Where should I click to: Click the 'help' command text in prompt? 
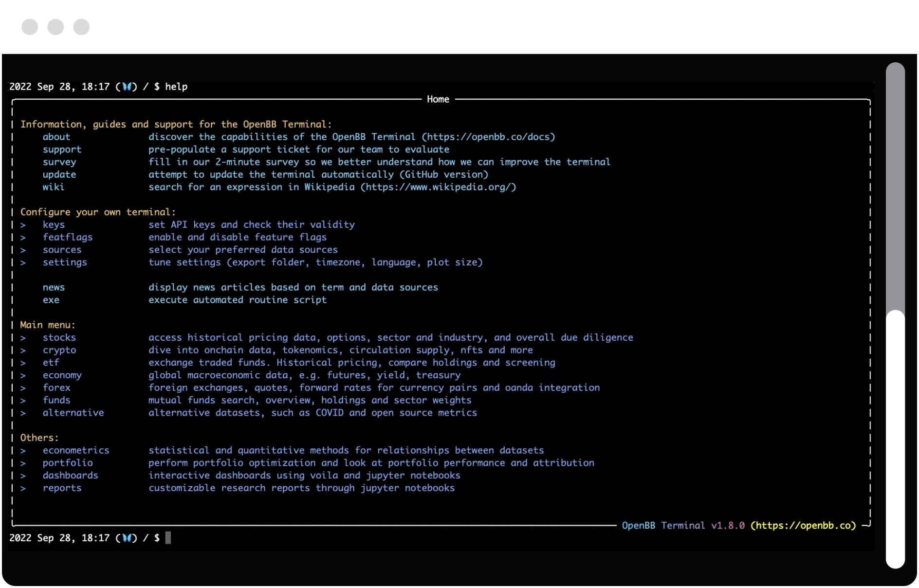point(176,87)
